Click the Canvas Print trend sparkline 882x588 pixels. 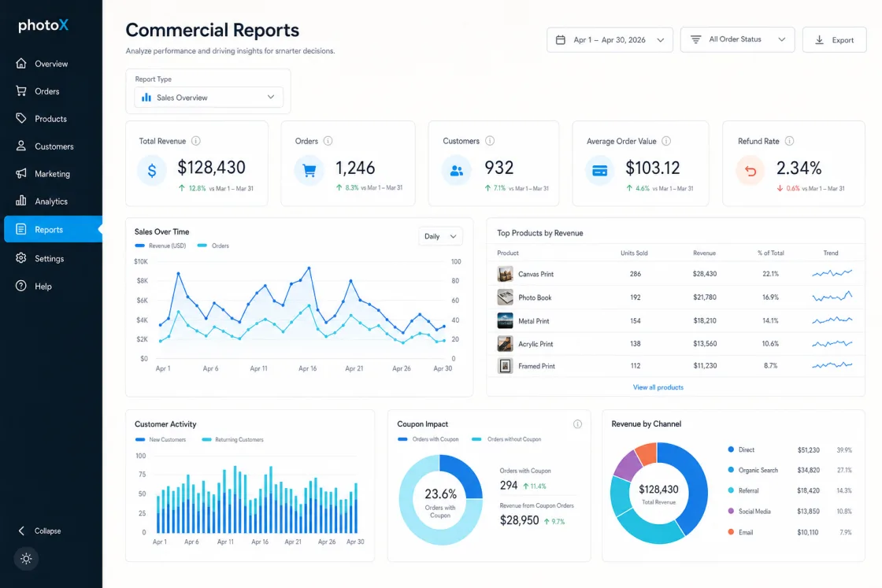(x=832, y=273)
